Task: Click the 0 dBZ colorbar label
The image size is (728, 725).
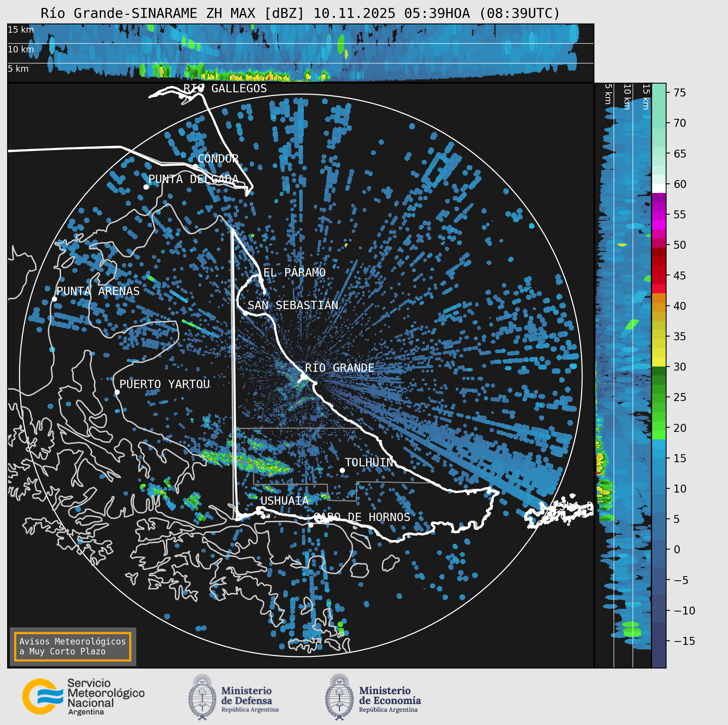Action: [x=677, y=550]
